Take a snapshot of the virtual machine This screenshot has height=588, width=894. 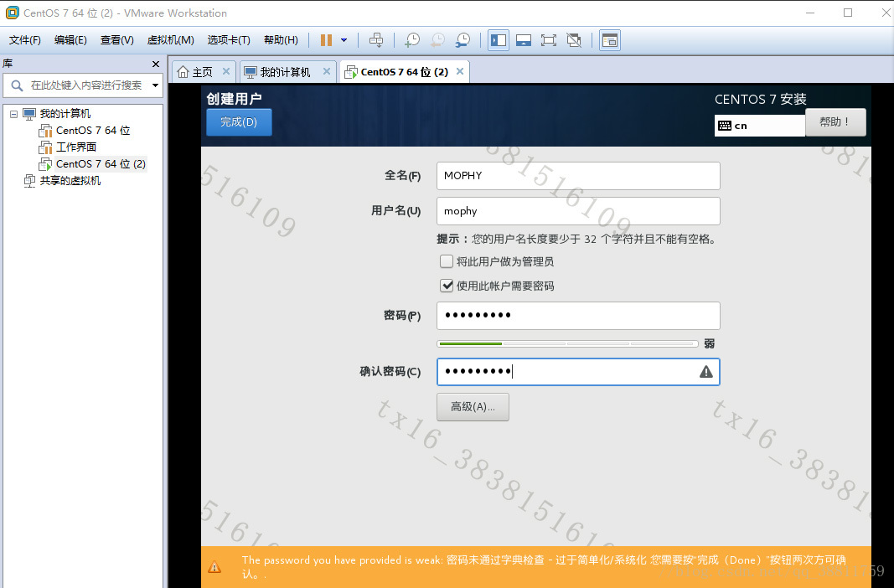point(411,40)
